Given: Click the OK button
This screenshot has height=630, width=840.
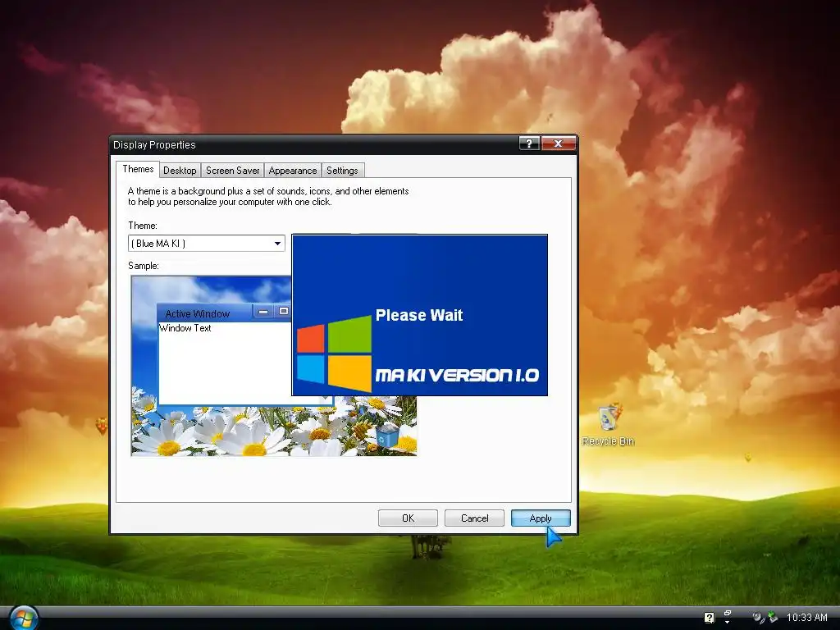Looking at the screenshot, I should (x=408, y=518).
